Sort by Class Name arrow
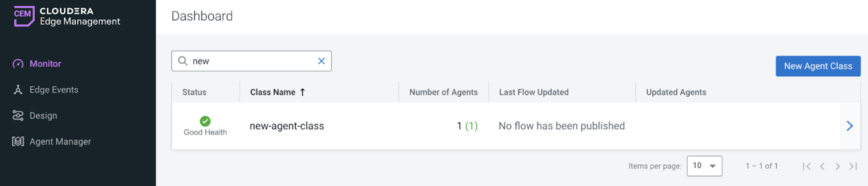Screen dimensions: 868x186 [x=303, y=92]
